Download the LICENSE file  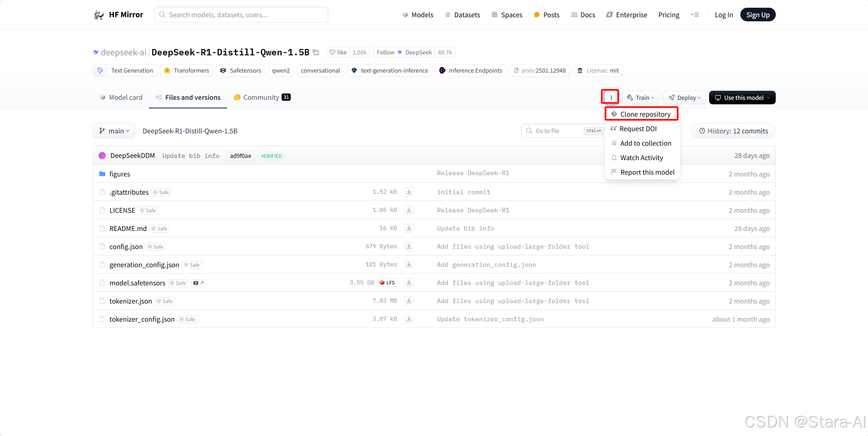[x=409, y=210]
